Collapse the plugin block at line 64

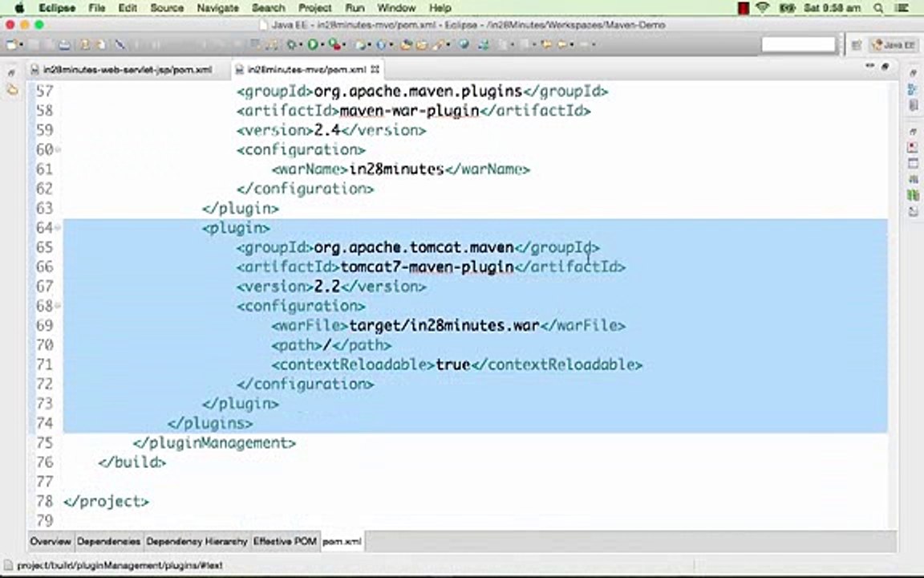[x=58, y=228]
